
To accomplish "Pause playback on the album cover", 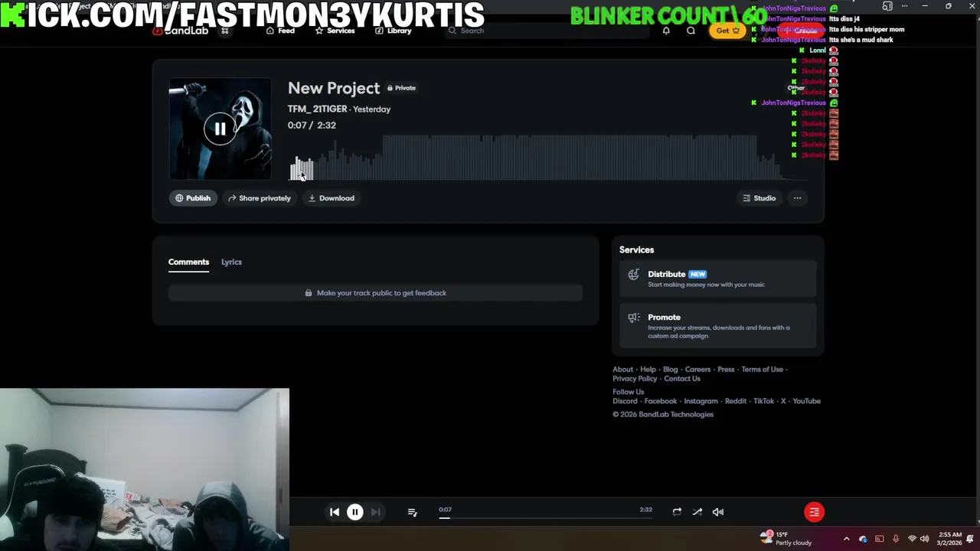I will 220,129.
